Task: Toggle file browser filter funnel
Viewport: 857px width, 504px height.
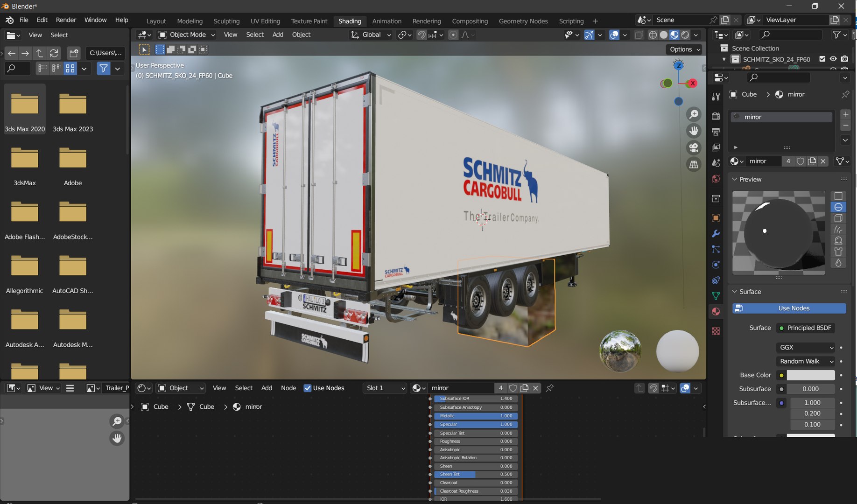Action: (x=103, y=69)
